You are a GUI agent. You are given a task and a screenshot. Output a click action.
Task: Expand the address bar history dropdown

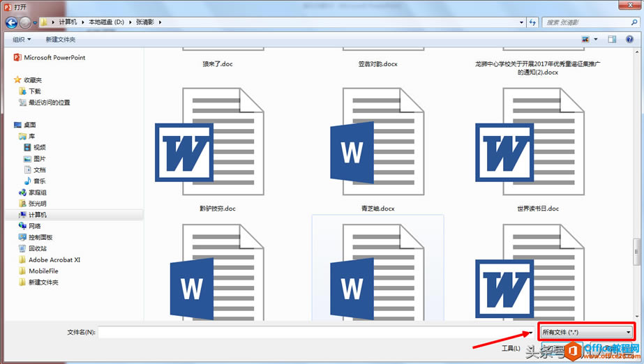click(x=522, y=22)
